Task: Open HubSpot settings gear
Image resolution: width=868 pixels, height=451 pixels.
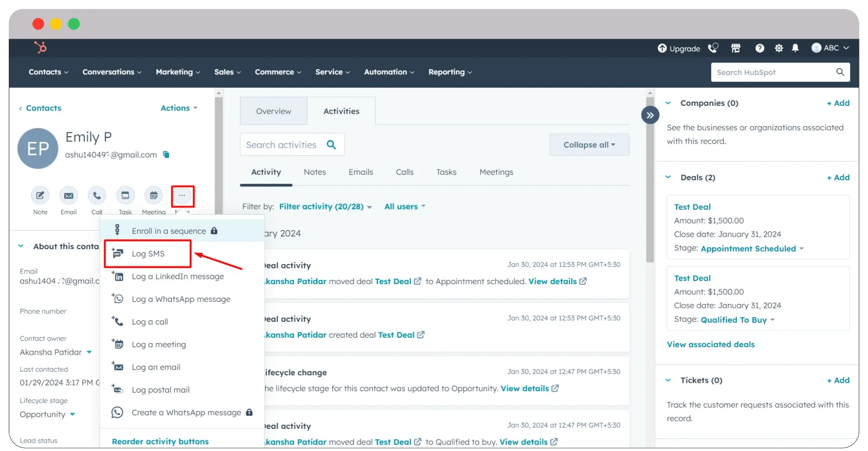Action: click(x=779, y=48)
